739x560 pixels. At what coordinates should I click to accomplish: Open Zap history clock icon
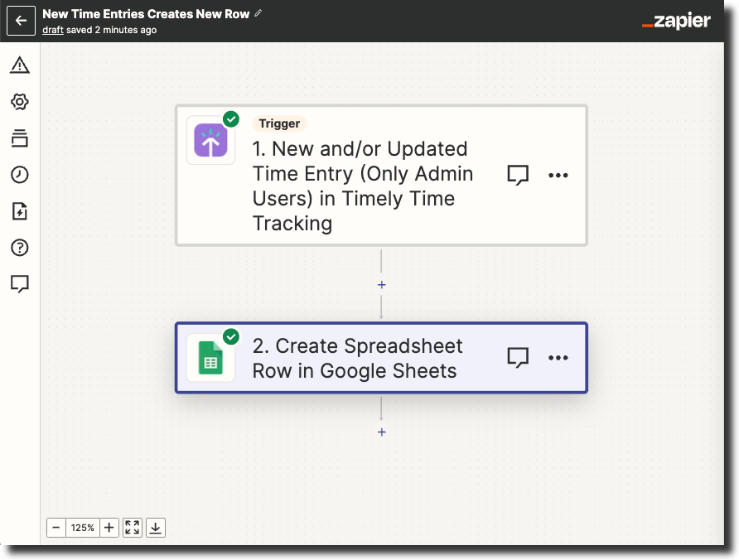tap(20, 175)
